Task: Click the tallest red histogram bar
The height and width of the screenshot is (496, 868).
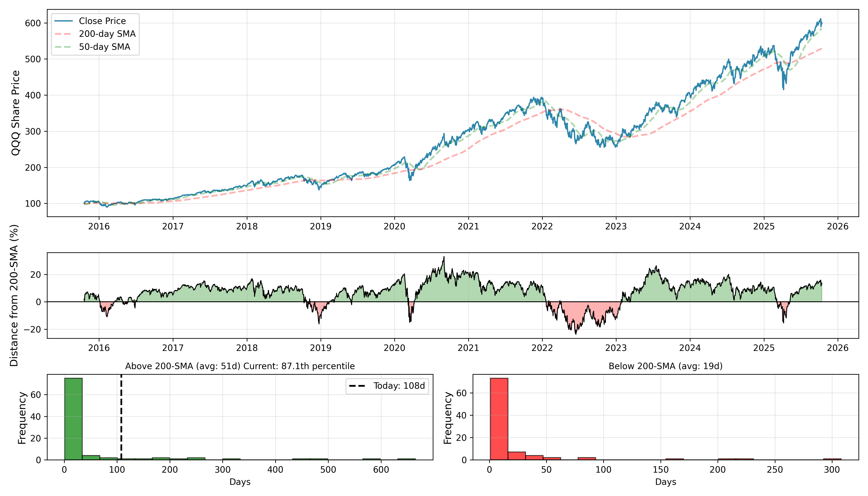Action: coord(499,419)
